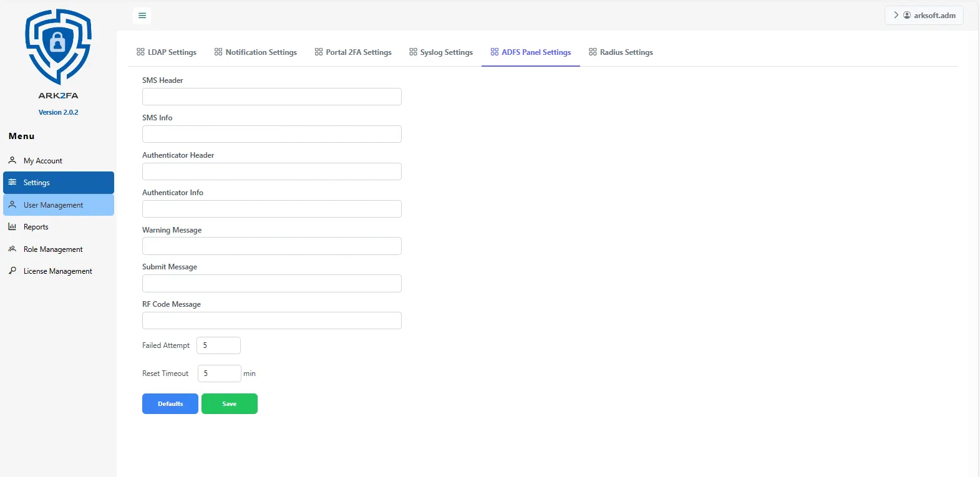980x477 pixels.
Task: Click into the Warning Message input
Action: 271,246
